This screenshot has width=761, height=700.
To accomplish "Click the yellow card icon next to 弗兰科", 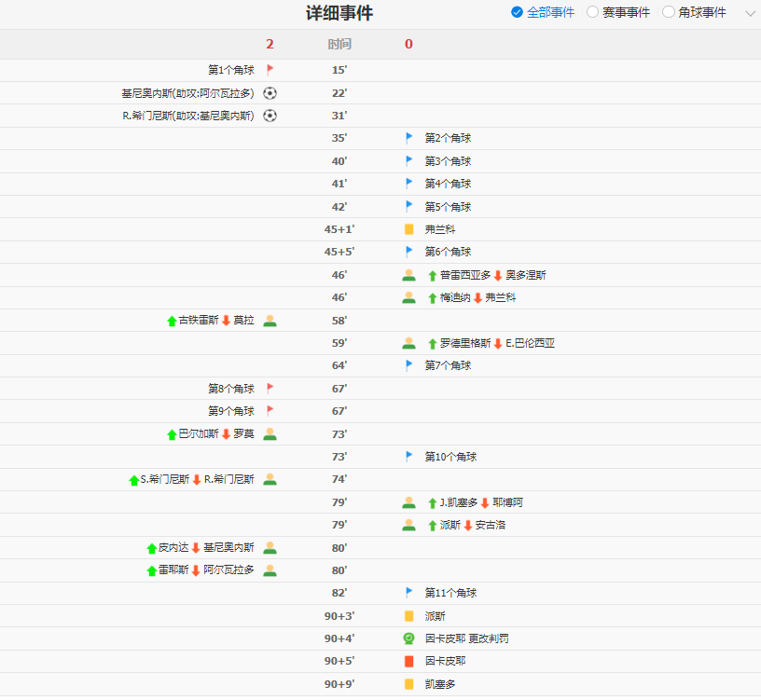I will 408,229.
